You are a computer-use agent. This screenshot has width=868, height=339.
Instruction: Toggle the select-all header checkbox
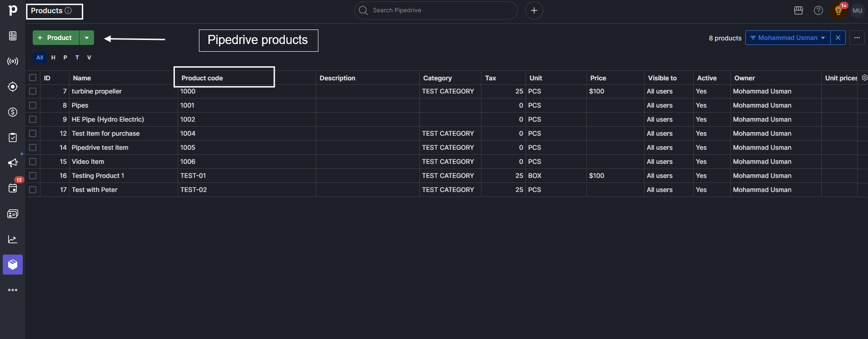pyautogui.click(x=33, y=78)
